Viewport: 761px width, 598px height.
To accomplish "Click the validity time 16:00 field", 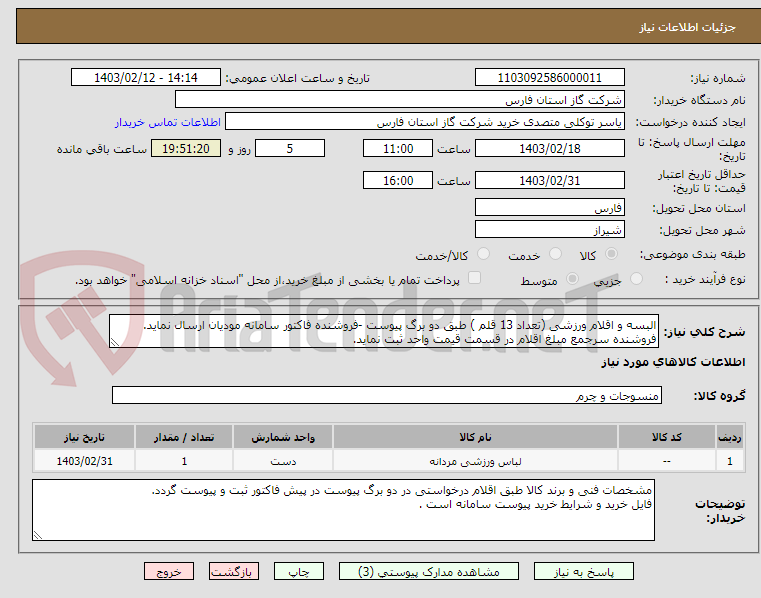I will [397, 181].
